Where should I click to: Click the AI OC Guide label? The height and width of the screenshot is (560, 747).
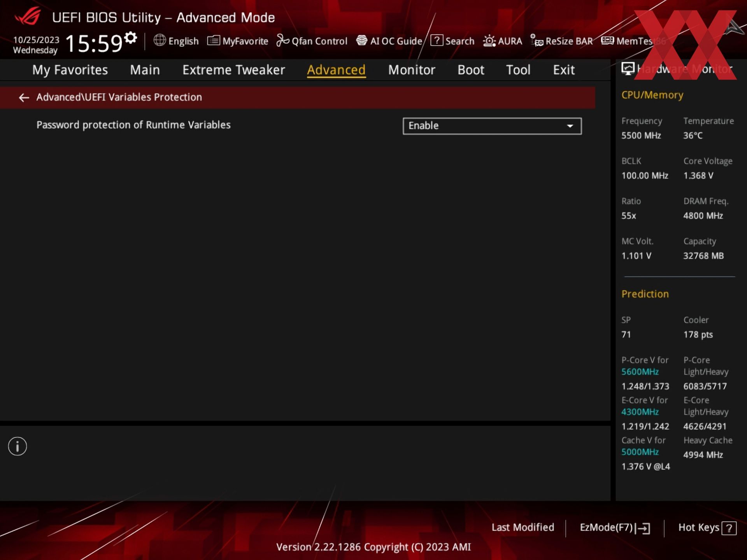pyautogui.click(x=396, y=41)
